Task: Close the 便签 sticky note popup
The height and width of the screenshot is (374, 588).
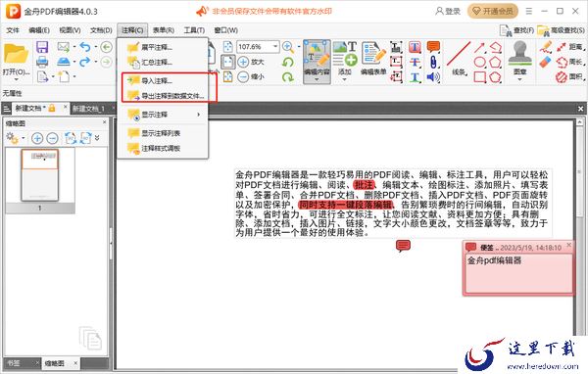Action: tap(568, 245)
